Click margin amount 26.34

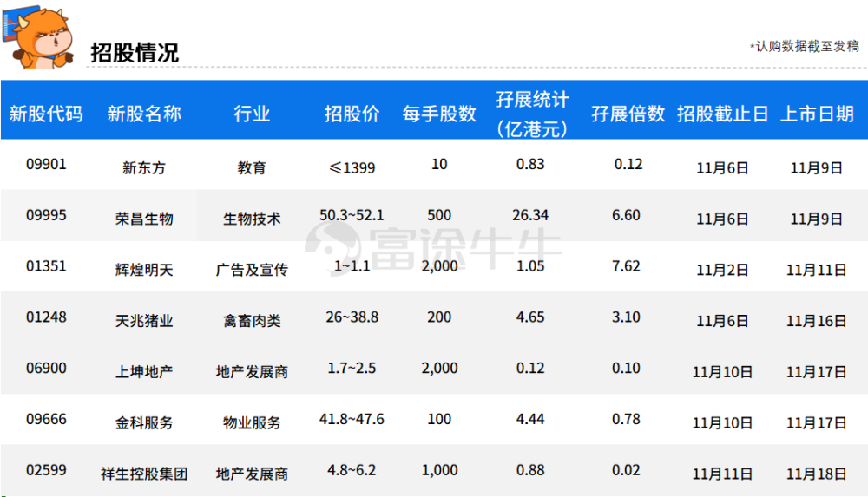(530, 215)
